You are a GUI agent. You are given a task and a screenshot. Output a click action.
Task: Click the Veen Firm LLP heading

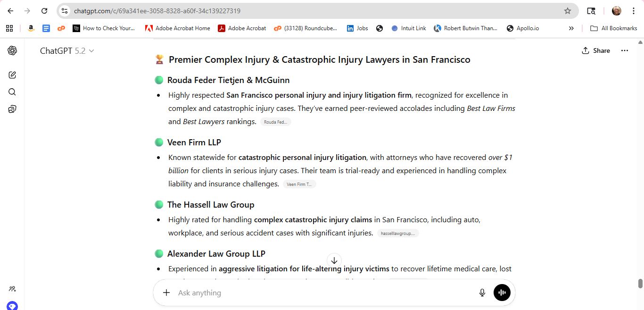194,142
